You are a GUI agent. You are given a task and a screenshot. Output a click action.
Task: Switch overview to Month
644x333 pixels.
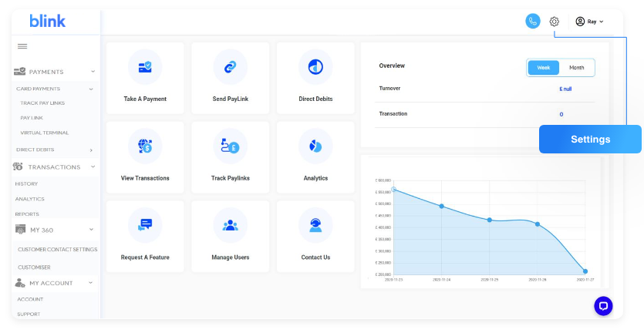(576, 68)
